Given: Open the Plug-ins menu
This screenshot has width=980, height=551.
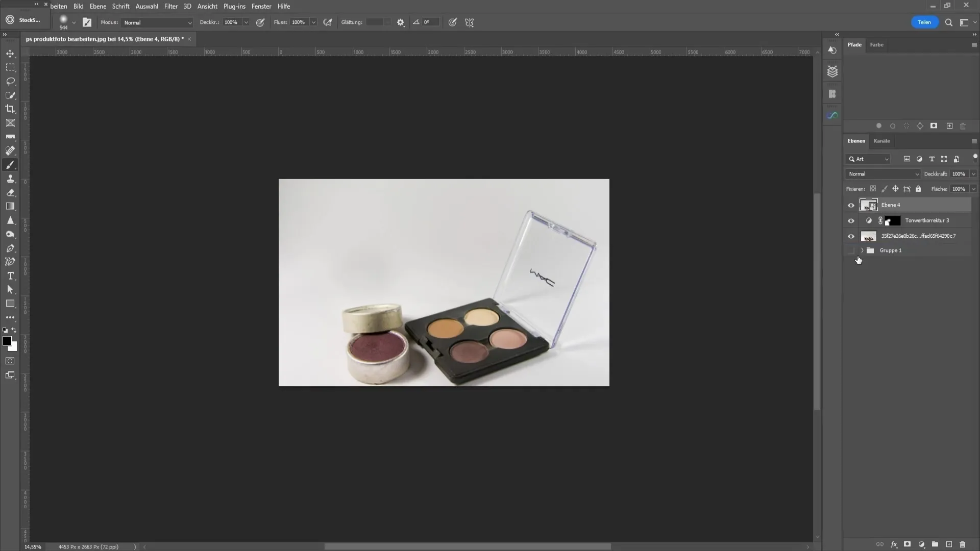Looking at the screenshot, I should tap(234, 6).
